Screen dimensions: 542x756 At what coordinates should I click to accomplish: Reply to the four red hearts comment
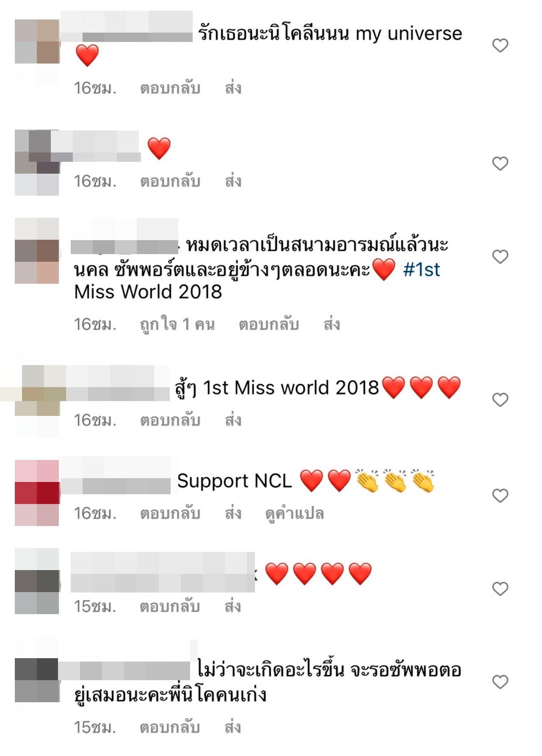(x=170, y=606)
